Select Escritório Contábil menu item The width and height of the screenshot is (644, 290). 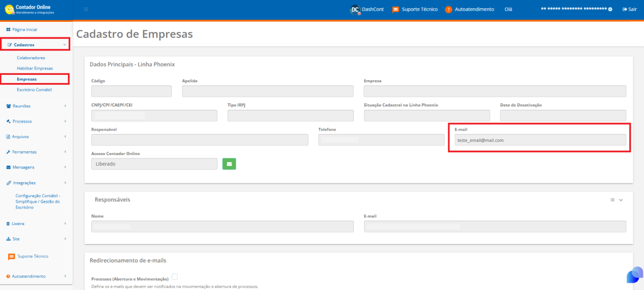[34, 90]
